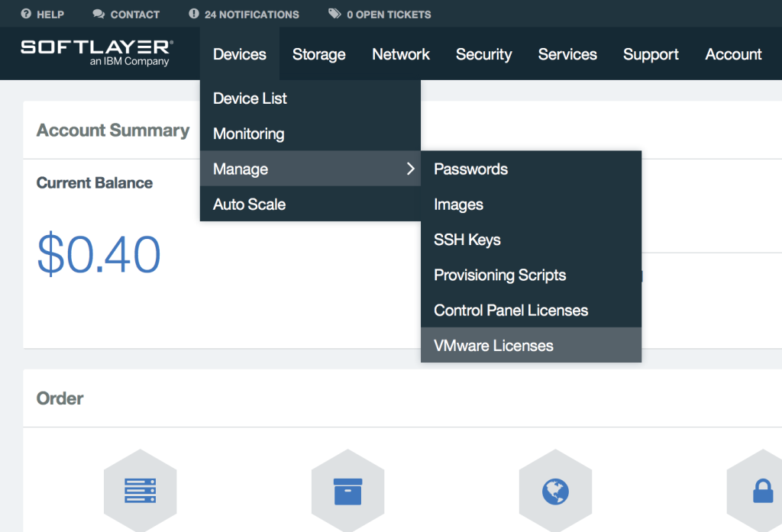Choose Provisioning Scripts in submenu
The image size is (782, 532).
532,275
